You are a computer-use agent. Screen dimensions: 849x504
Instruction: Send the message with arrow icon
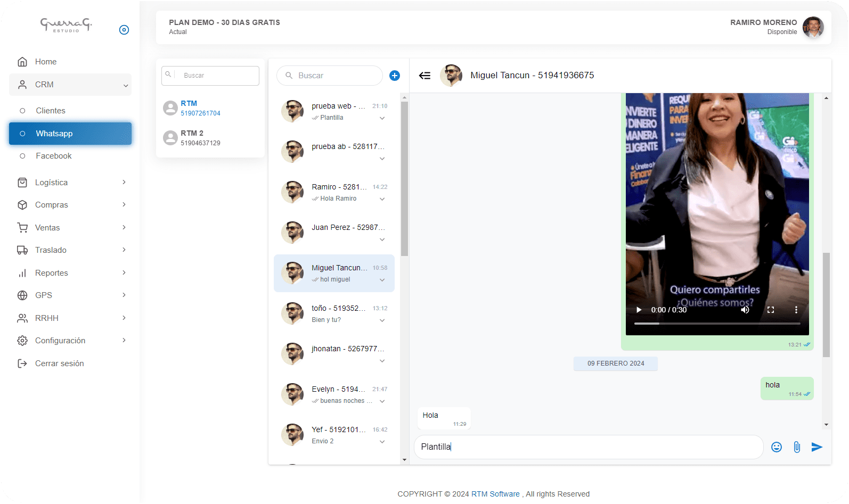817,447
